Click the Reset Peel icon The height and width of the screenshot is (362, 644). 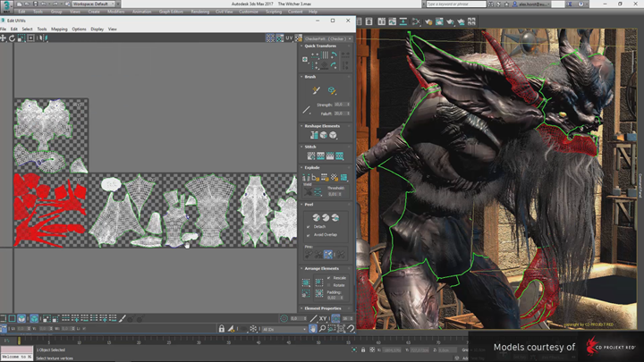click(x=335, y=217)
